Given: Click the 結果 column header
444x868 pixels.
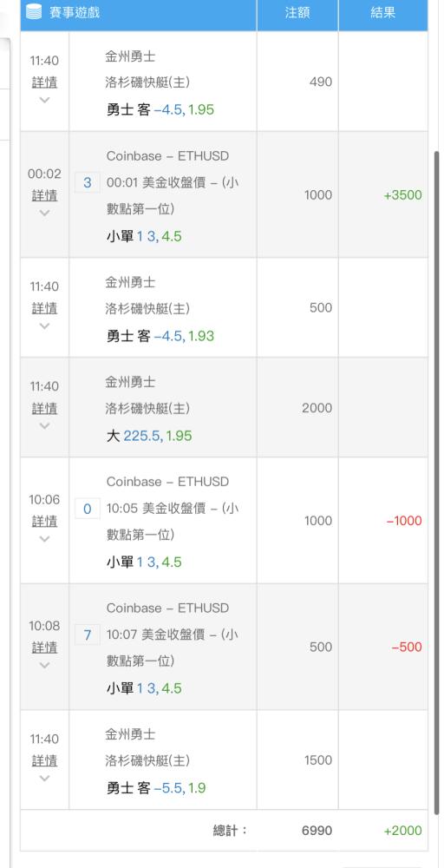Looking at the screenshot, I should 383,12.
